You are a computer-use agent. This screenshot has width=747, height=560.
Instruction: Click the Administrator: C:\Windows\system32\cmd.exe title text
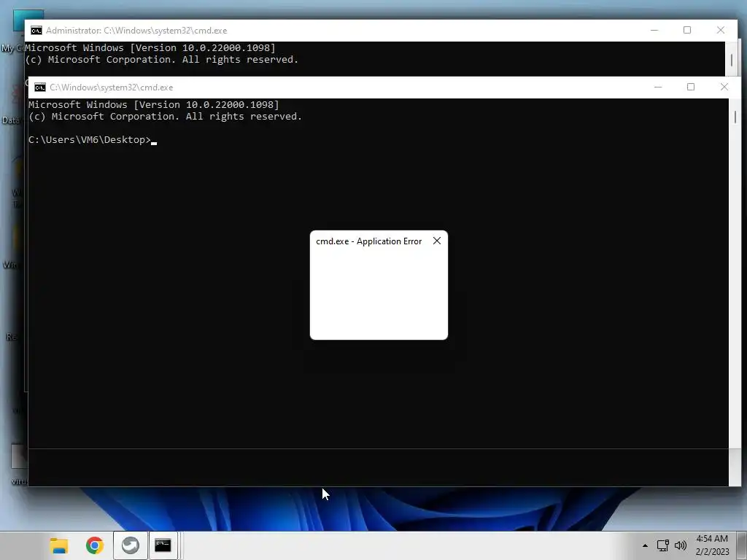pos(136,31)
